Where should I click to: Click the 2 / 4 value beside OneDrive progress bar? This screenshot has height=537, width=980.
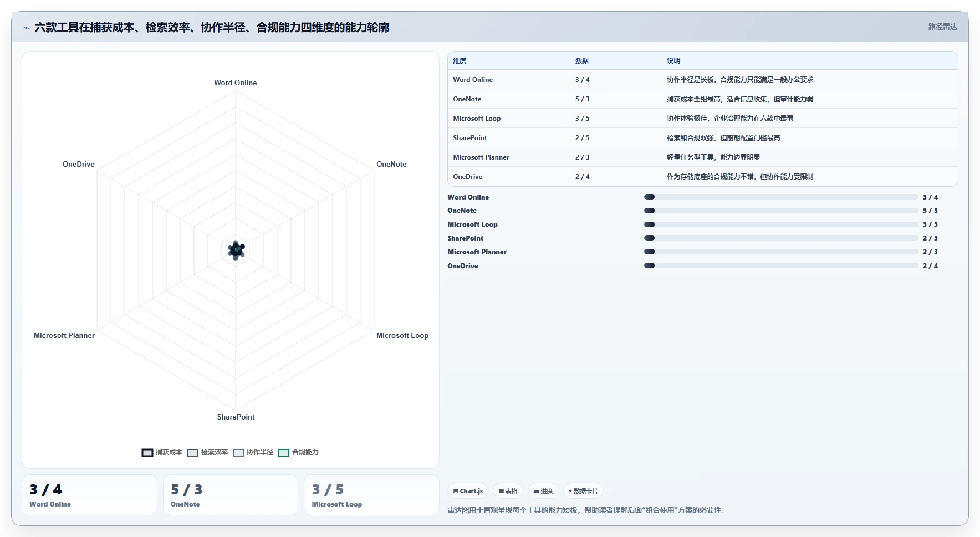(x=930, y=266)
